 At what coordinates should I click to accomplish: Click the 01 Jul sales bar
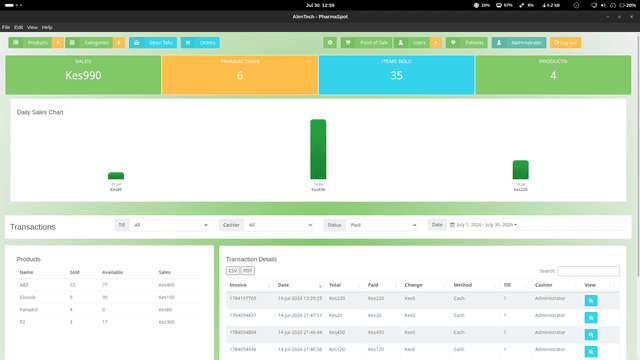[116, 176]
